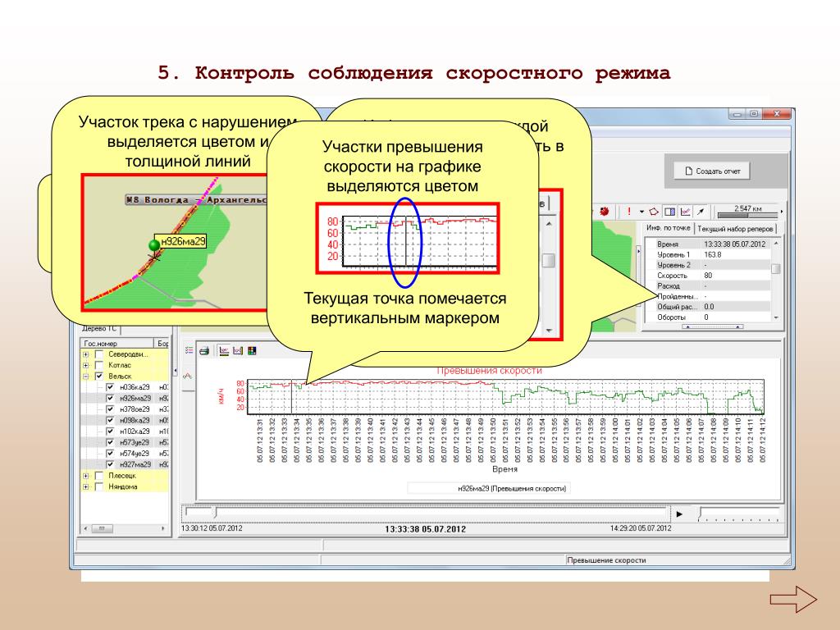Click the bold current time 13:33:38 05.07.2012
This screenshot has width=840, height=630.
coord(426,529)
